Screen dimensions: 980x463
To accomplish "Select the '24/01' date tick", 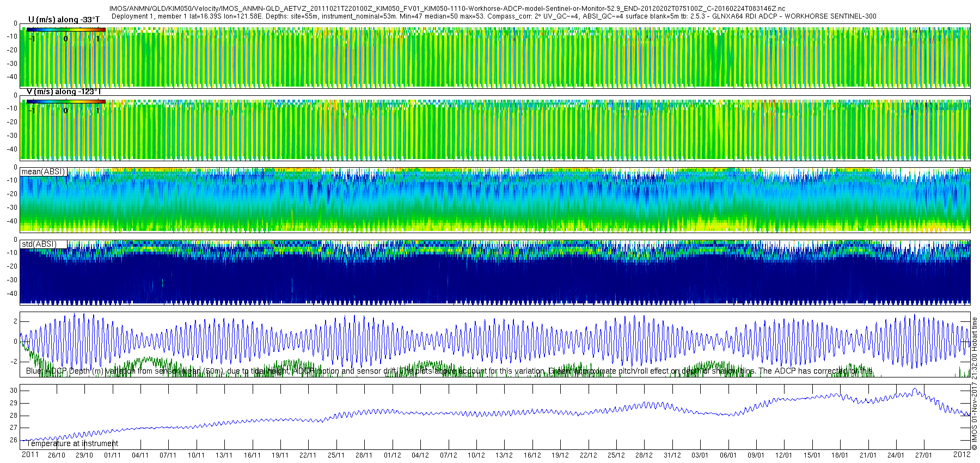I will 896,455.
